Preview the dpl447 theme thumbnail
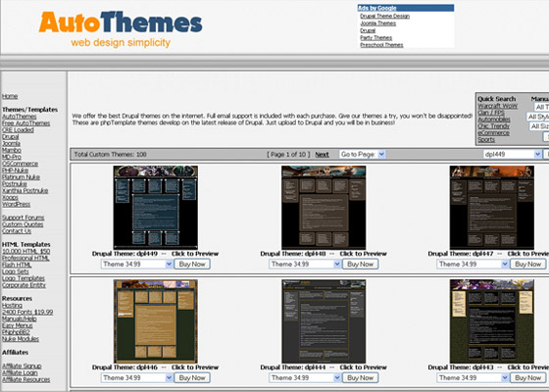 [492, 208]
